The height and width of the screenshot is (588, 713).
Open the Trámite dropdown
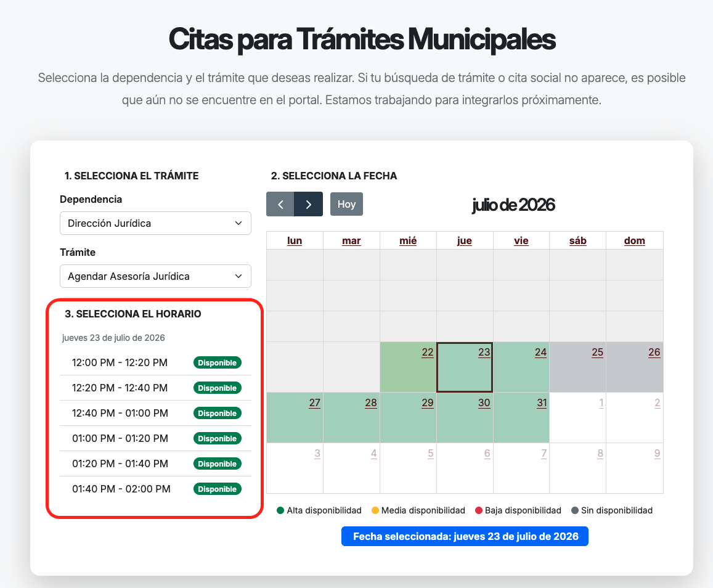coord(155,277)
